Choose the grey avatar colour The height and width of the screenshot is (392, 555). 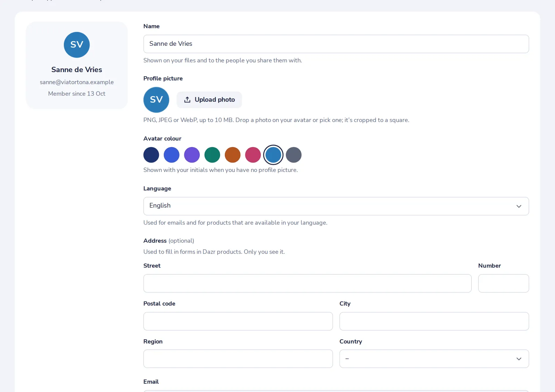click(293, 155)
